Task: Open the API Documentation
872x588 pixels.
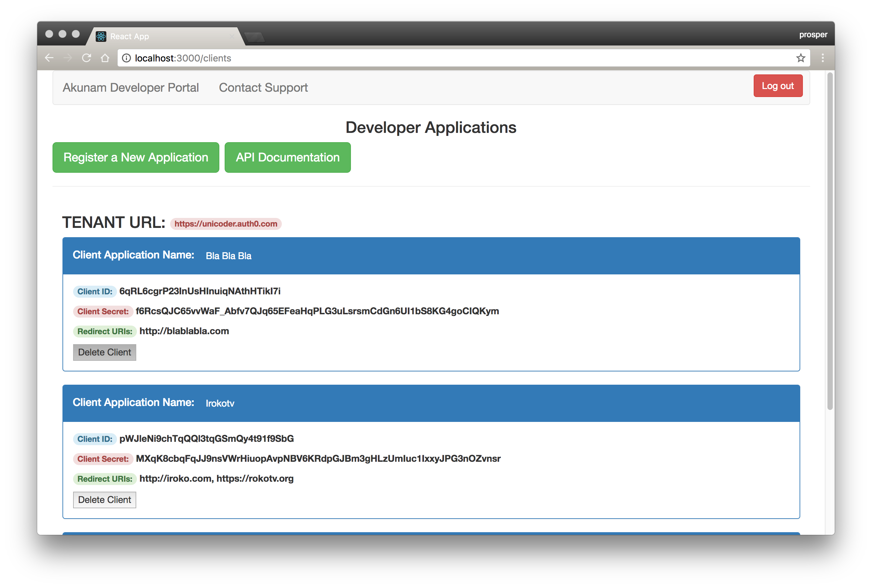Action: [x=287, y=157]
